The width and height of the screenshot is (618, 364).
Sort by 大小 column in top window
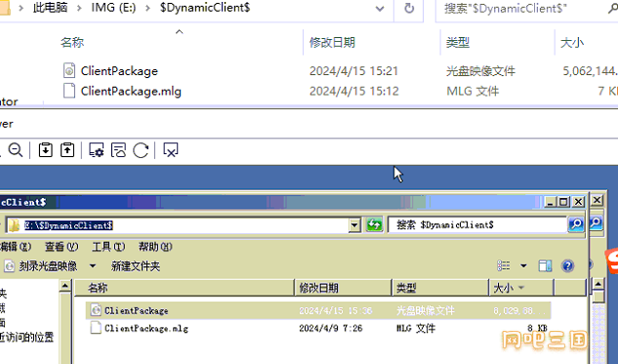(x=572, y=42)
